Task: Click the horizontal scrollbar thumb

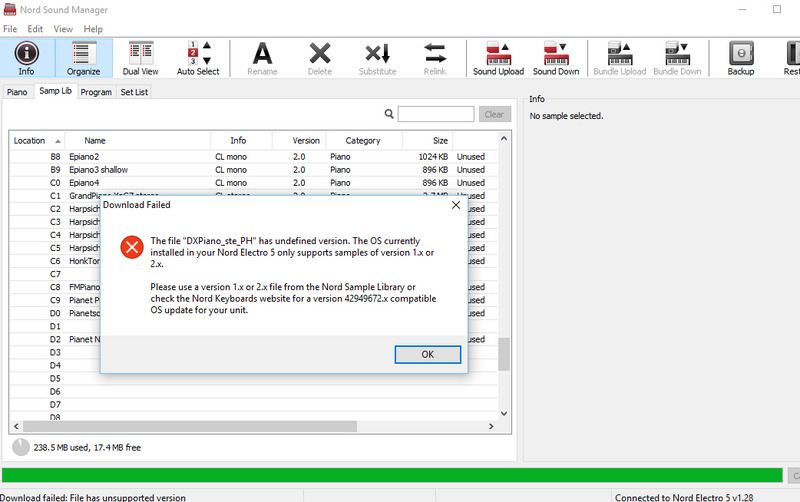Action: click(190, 426)
